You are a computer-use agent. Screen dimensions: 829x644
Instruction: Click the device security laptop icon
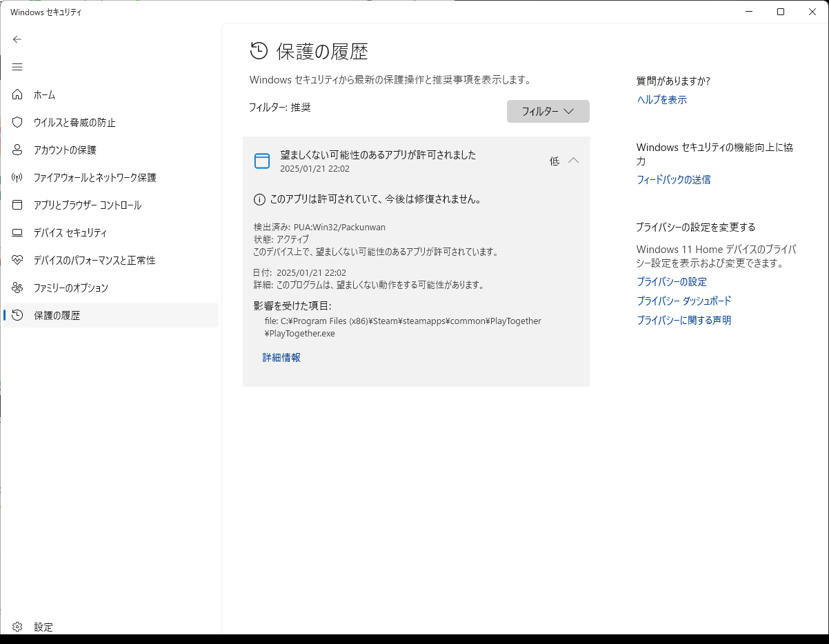tap(17, 232)
